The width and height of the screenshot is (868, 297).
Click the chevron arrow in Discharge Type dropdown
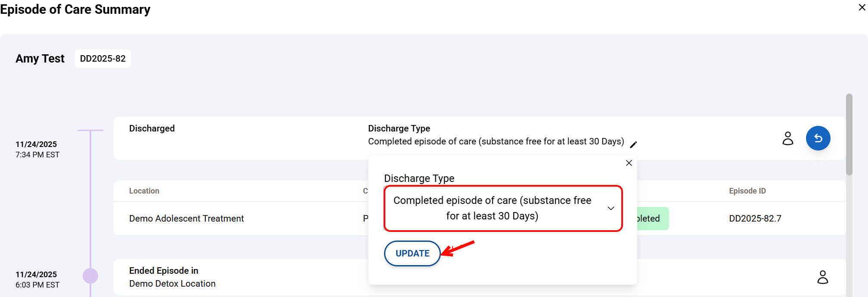click(611, 208)
